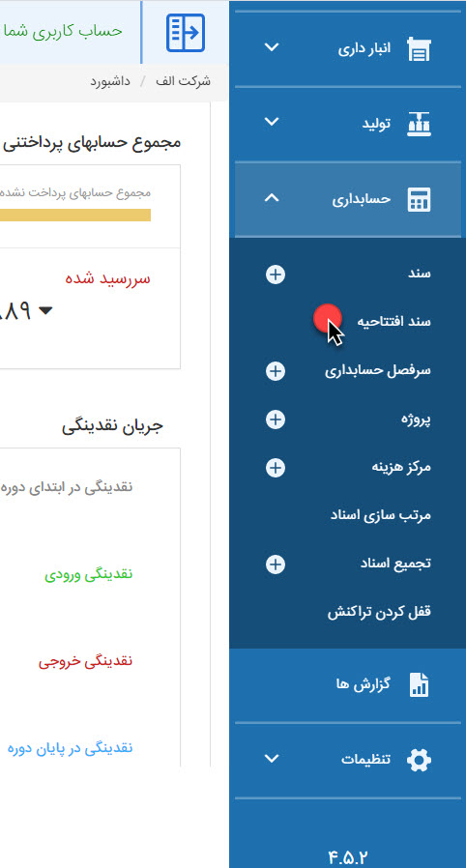Click plus icon next to سرفصل حسابداری
Screen dimensions: 466x868
276,371
